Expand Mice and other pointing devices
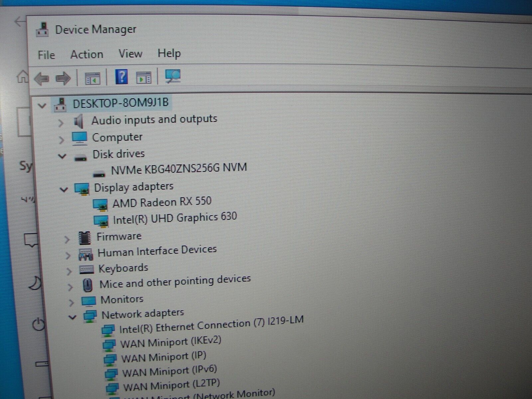The image size is (532, 399). click(70, 287)
